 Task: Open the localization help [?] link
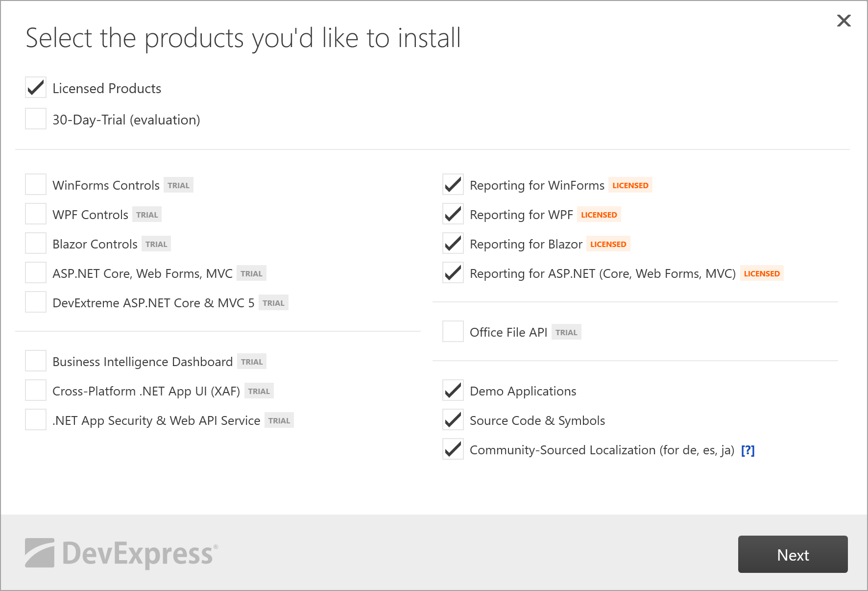tap(747, 450)
